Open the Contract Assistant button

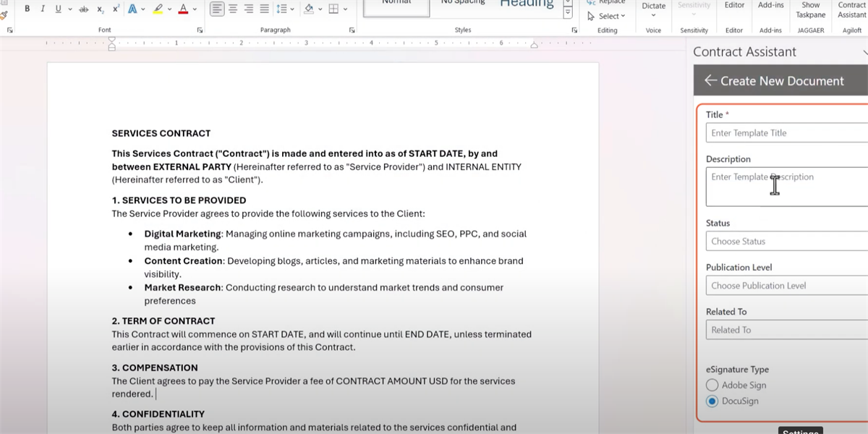point(851,10)
